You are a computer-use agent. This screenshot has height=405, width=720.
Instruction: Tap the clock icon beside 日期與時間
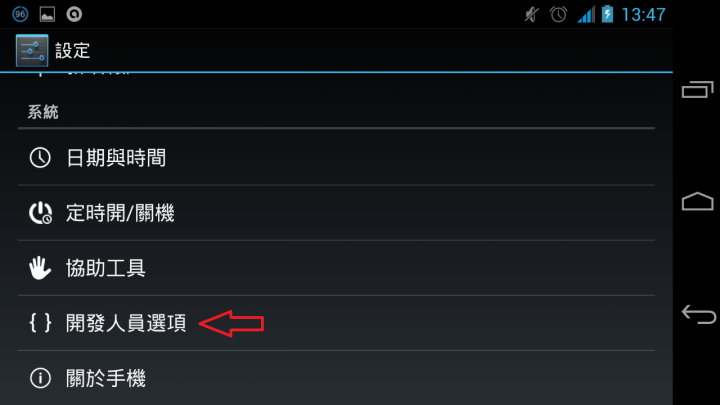pyautogui.click(x=40, y=158)
